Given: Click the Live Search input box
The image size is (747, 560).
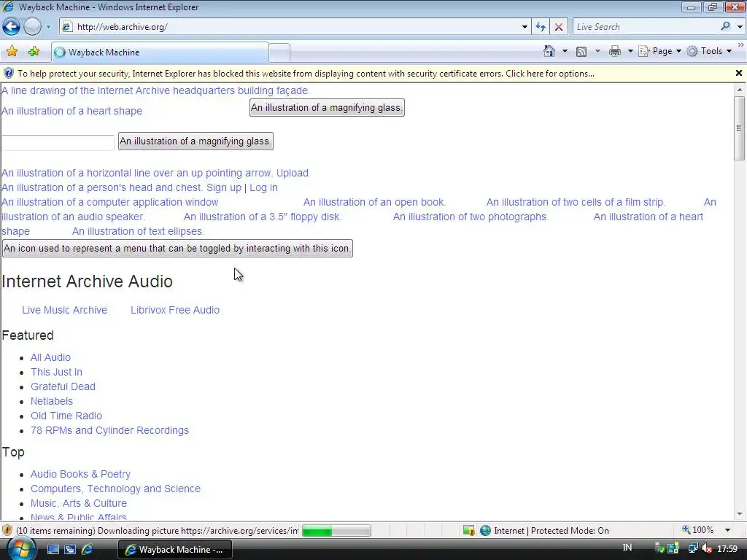Looking at the screenshot, I should 646,27.
